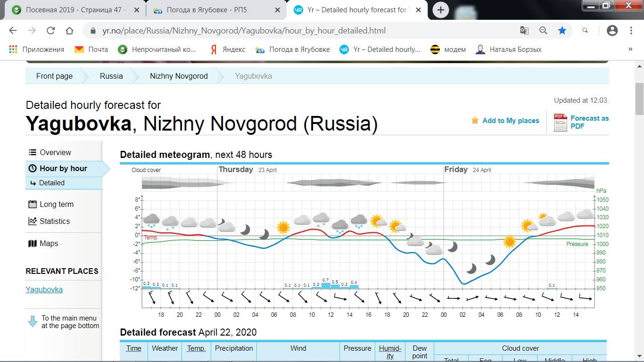Viewport: 644px width, 362px height.
Task: Click the bookmark star icon in address bar
Action: [562, 31]
